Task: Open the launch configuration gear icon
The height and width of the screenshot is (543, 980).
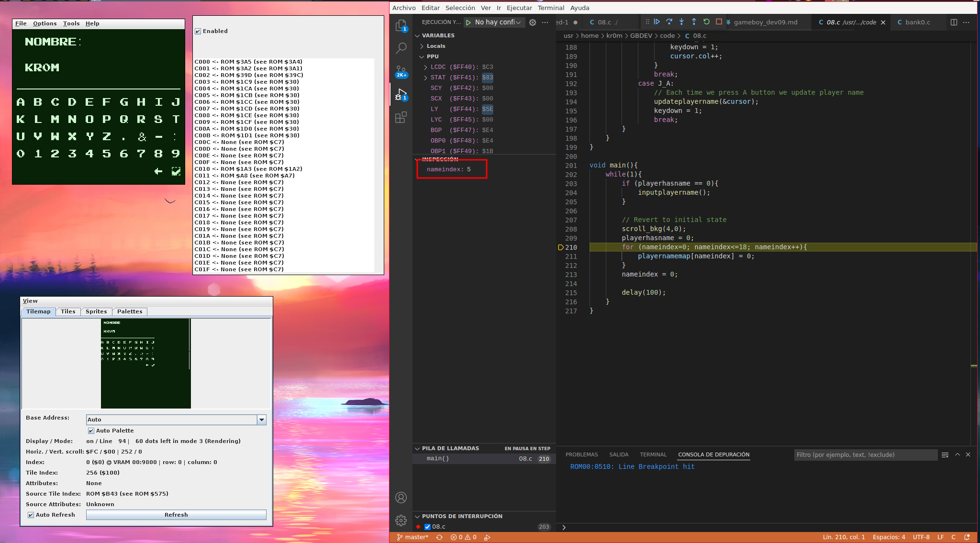Action: (533, 22)
